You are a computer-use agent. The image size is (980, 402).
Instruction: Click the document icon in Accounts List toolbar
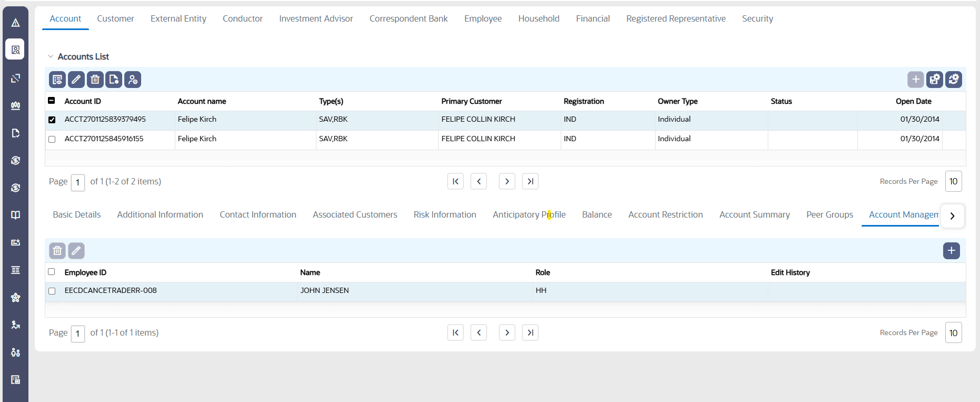(x=114, y=80)
